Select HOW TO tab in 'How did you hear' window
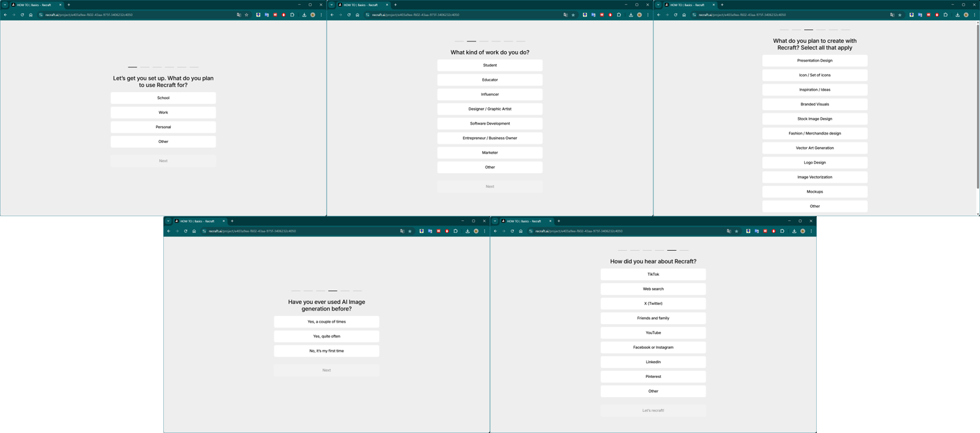Image resolution: width=980 pixels, height=433 pixels. (x=526, y=221)
